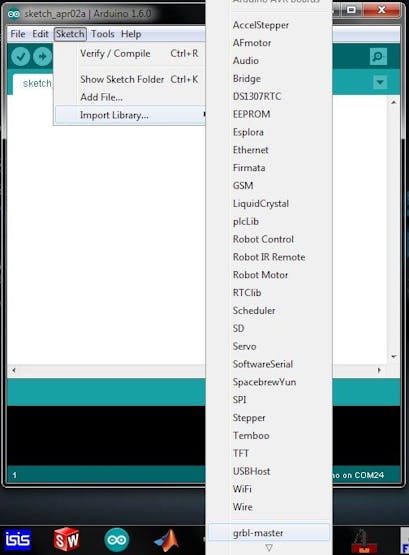
Task: Import the Robot Motor library
Action: click(260, 275)
